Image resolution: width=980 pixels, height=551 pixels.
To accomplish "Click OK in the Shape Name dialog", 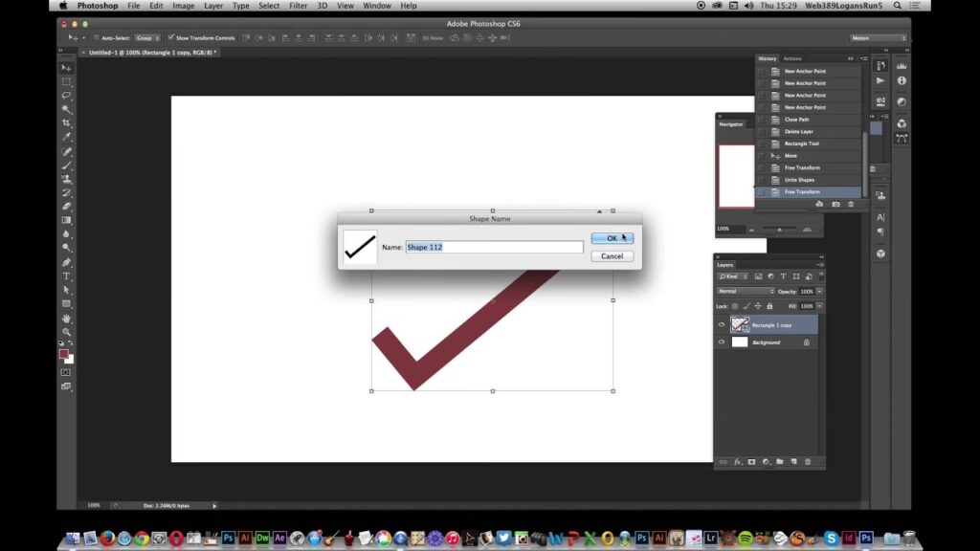I will pos(612,238).
